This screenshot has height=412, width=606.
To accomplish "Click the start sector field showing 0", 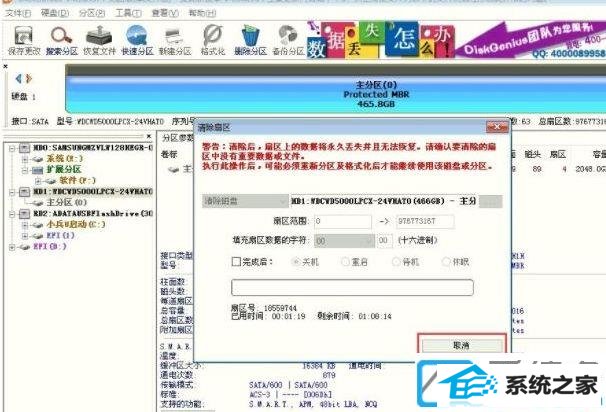I will (x=343, y=221).
